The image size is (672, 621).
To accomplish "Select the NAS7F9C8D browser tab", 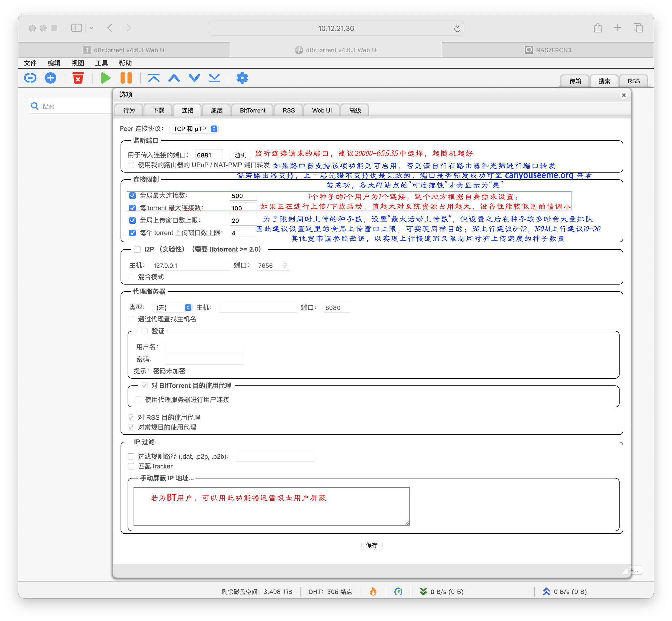I will (547, 50).
